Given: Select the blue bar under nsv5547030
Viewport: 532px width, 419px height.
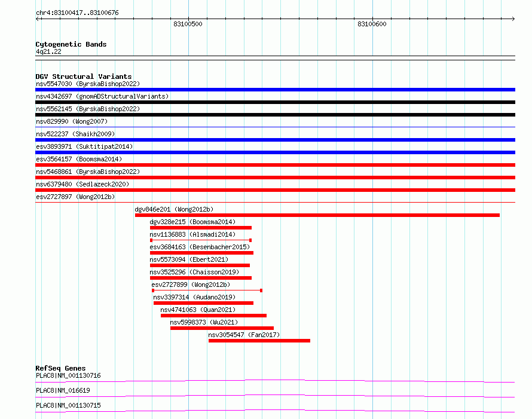Looking at the screenshot, I should (275, 90).
